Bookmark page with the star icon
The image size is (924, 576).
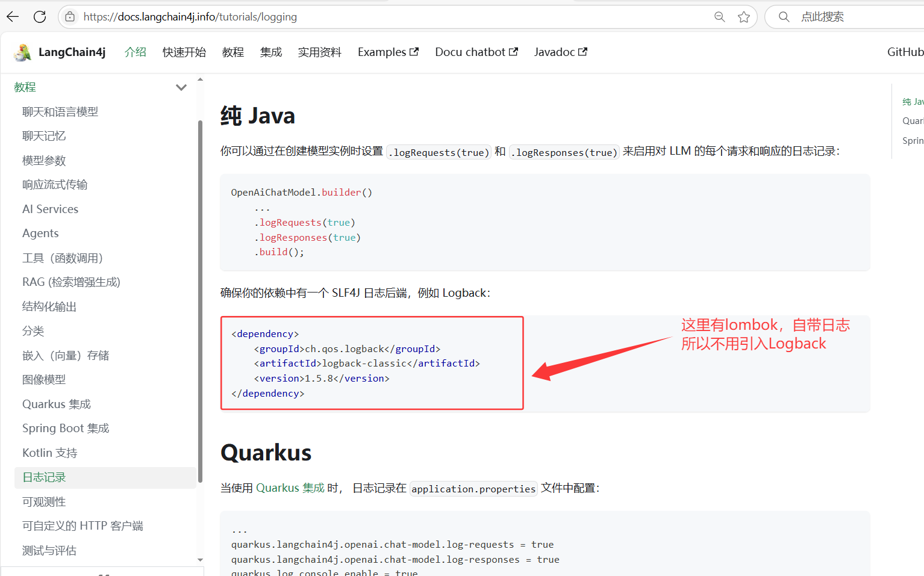click(x=744, y=17)
